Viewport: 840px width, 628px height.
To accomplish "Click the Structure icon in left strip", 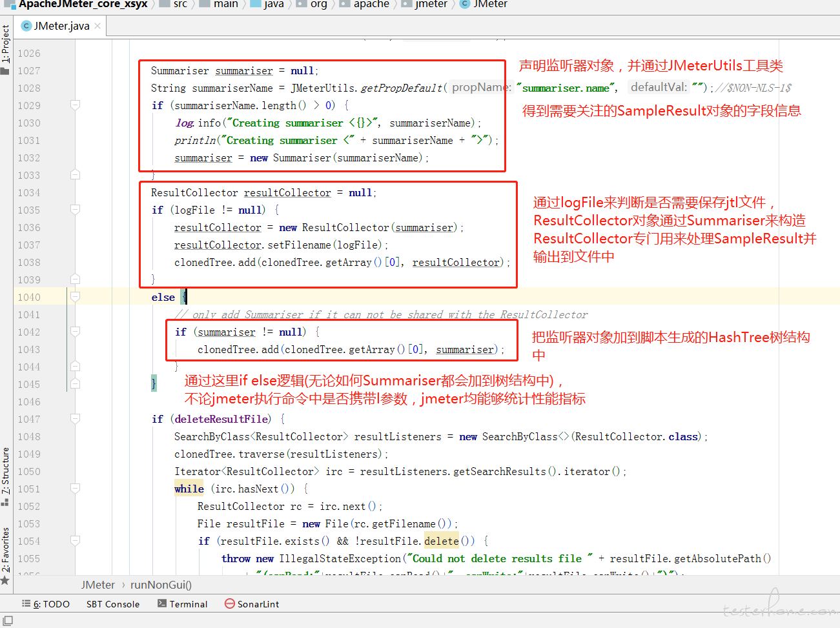I will coord(5,501).
